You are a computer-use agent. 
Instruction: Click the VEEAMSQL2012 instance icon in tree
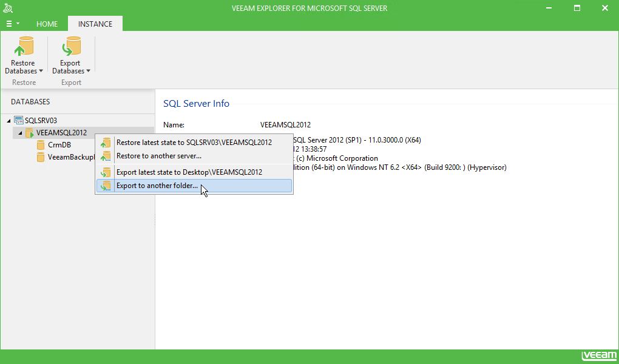30,133
